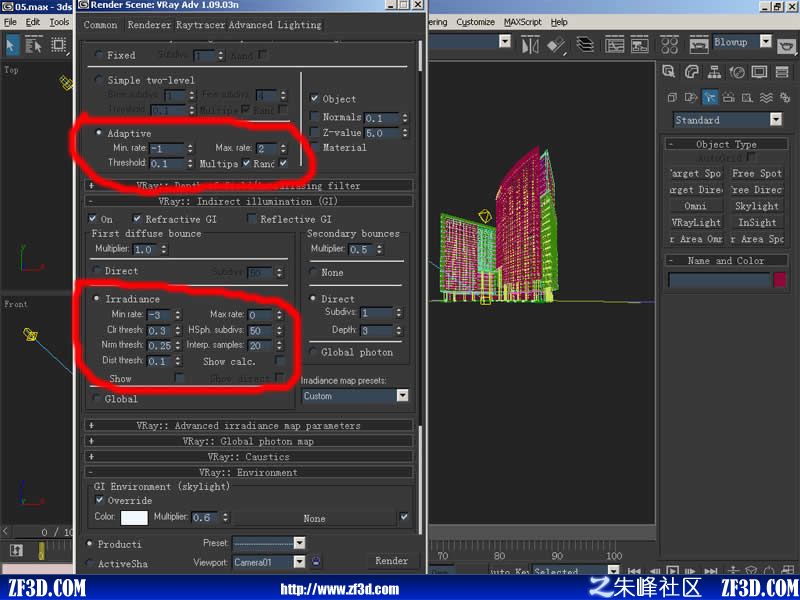This screenshot has width=800, height=600.
Task: Open Render Scene dialog teapot icon
Action: (698, 45)
